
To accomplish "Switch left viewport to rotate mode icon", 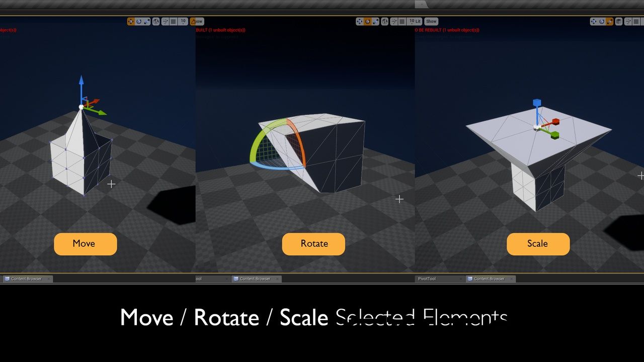I will pyautogui.click(x=139, y=22).
